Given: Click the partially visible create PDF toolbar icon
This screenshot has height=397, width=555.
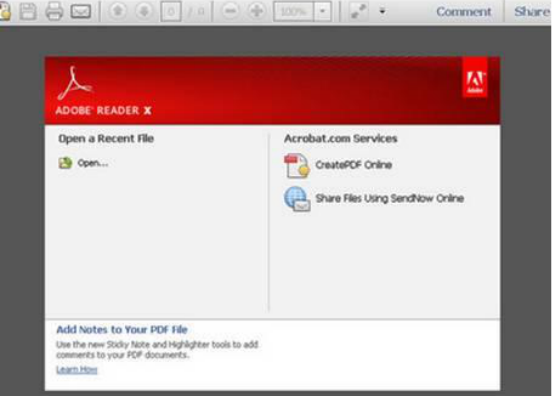Looking at the screenshot, I should 5,11.
